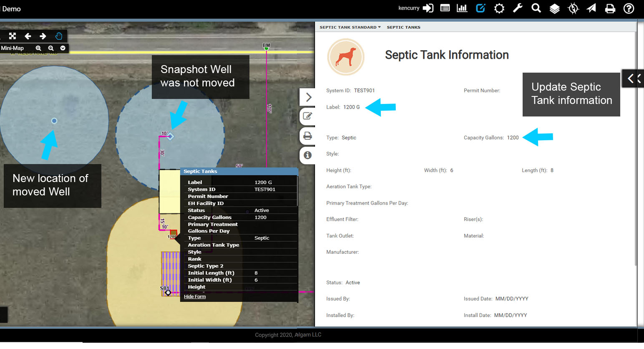Switch to the Septic Tanks tab
The image size is (644, 349).
click(403, 27)
